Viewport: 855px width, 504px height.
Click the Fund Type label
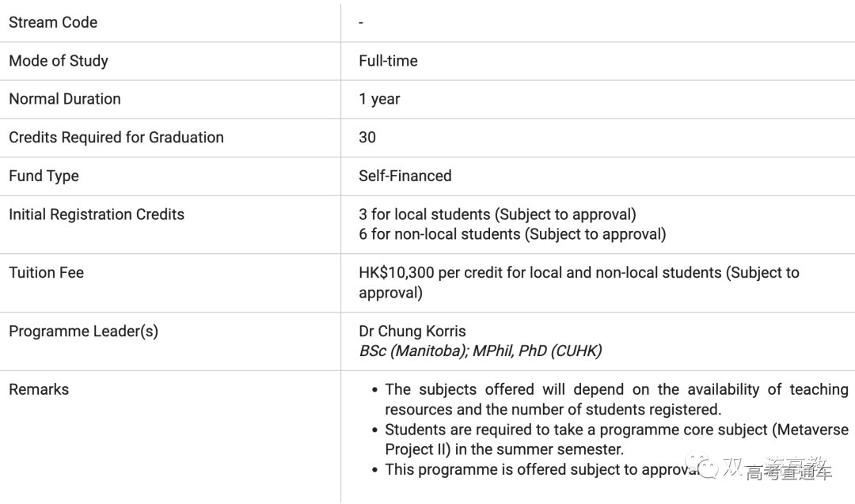tap(44, 176)
